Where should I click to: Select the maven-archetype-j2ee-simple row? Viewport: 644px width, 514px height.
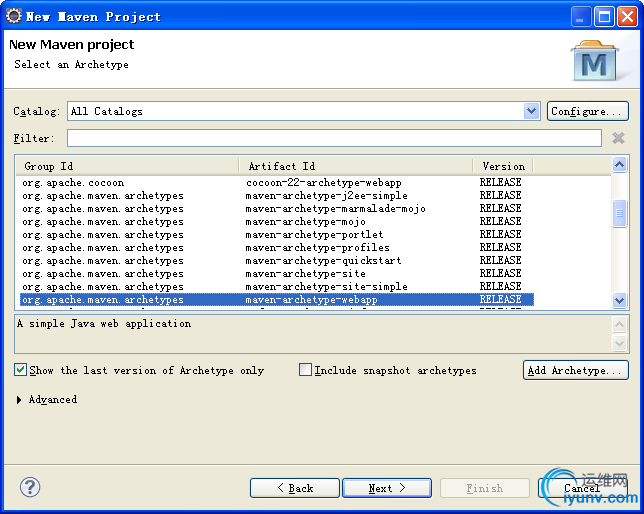[x=277, y=196]
